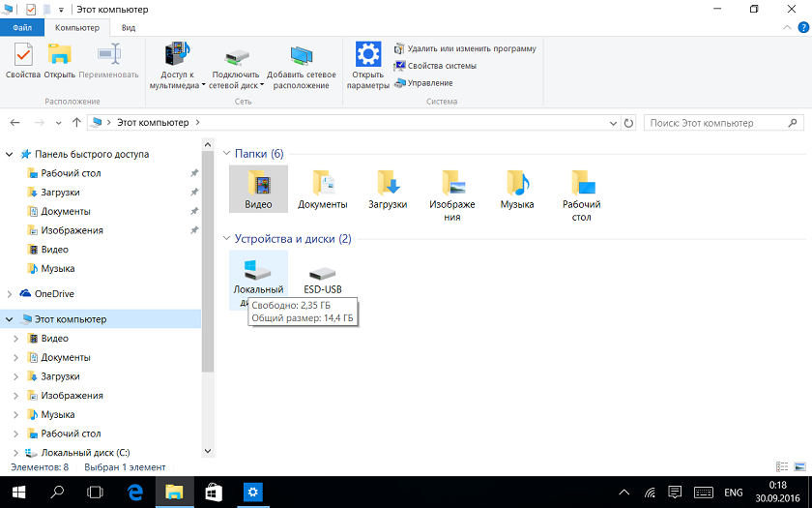Viewport: 812px width, 508px height.
Task: Open the address bar history dropdown
Action: (612, 123)
